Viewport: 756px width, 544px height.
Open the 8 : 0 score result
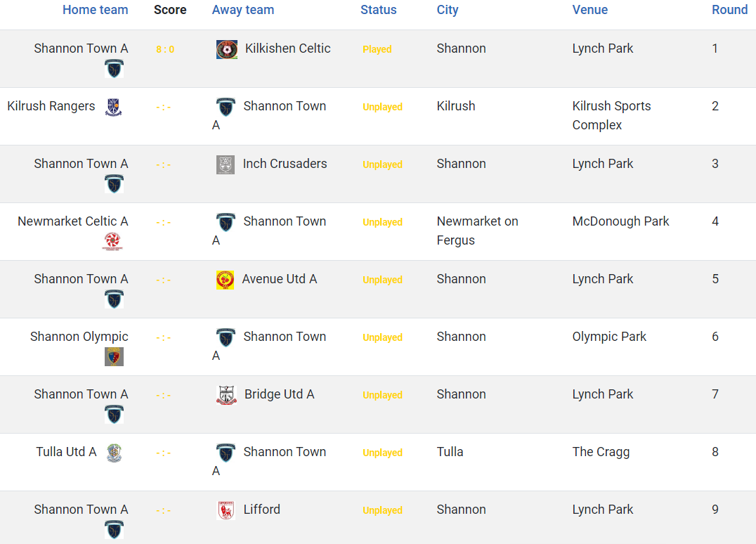165,49
